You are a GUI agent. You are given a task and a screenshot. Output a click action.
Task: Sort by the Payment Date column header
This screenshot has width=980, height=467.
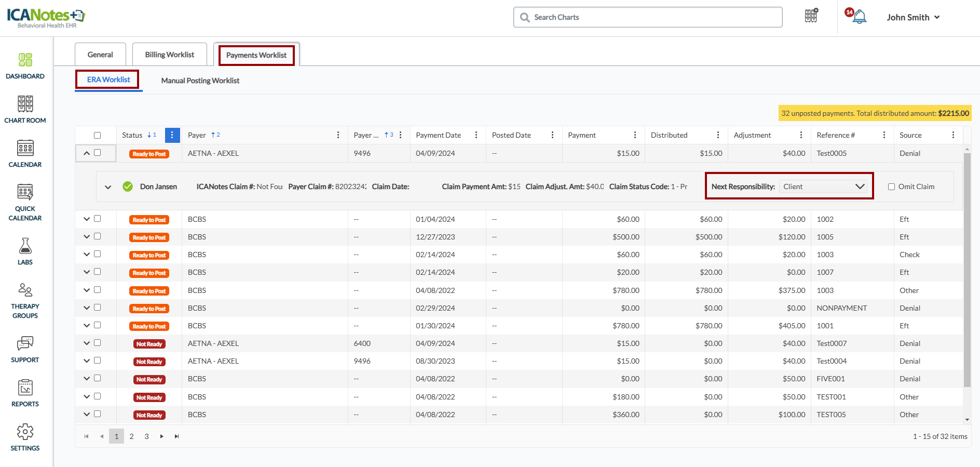point(439,135)
